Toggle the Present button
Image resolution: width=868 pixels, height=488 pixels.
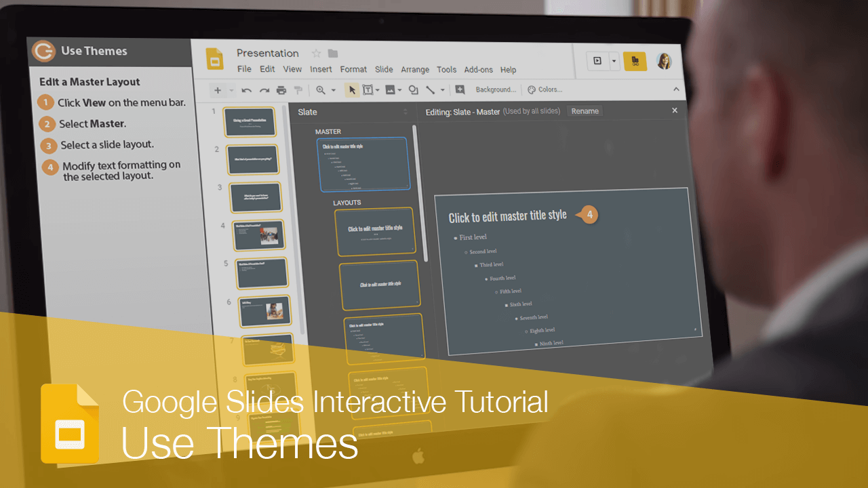[597, 61]
